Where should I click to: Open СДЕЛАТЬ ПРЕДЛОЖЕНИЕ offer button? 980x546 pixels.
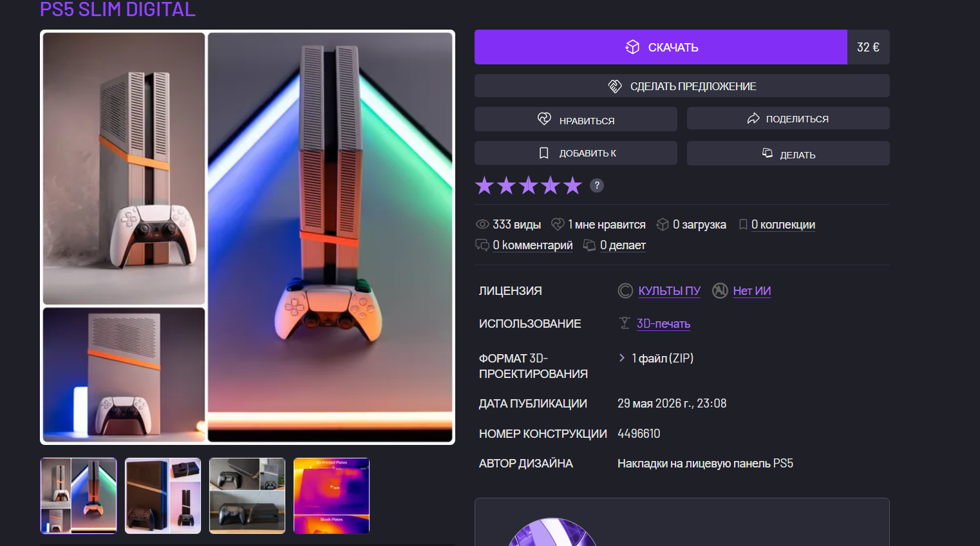(682, 86)
